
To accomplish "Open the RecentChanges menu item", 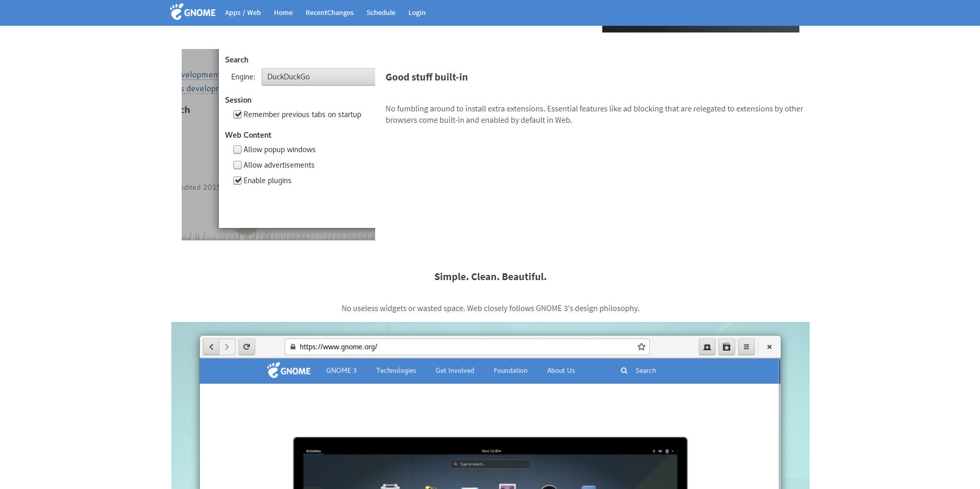I will coord(329,12).
